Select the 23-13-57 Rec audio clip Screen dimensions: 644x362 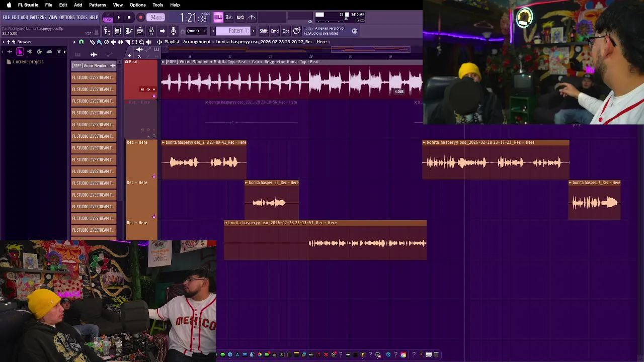pyautogui.click(x=325, y=240)
